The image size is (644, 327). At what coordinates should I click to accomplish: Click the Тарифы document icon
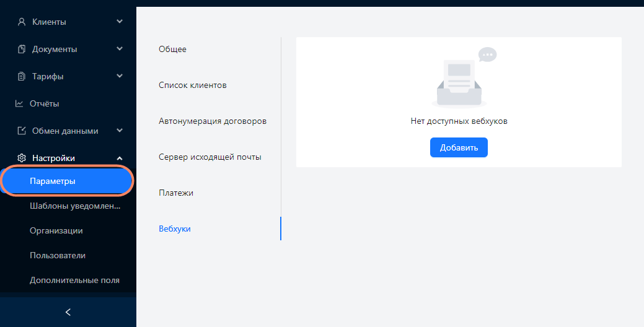pyautogui.click(x=21, y=76)
